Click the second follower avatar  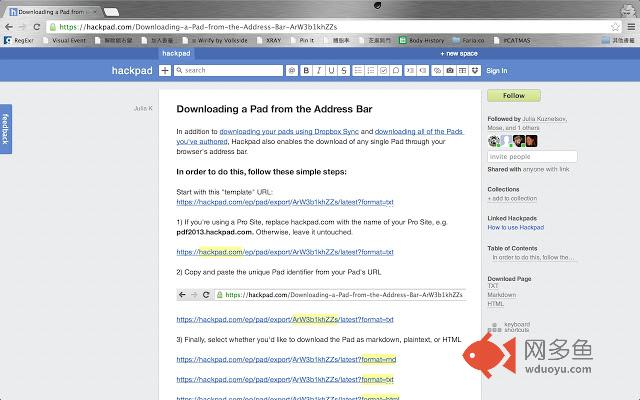[506, 141]
